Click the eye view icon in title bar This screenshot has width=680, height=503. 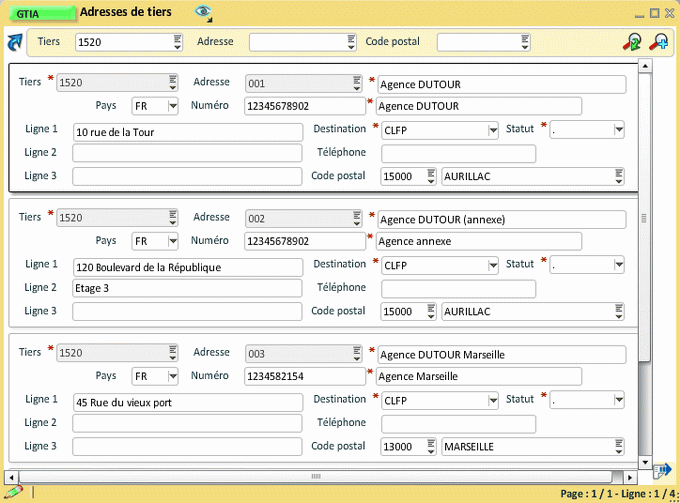[x=203, y=12]
